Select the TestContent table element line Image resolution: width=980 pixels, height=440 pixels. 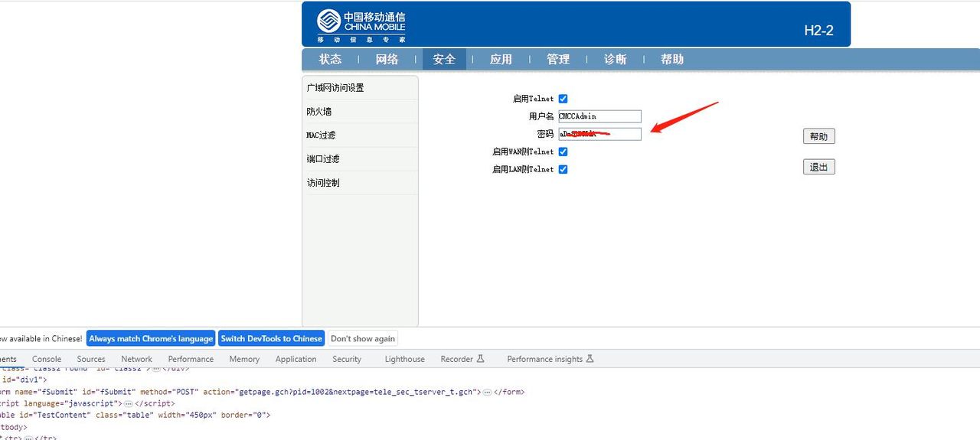click(135, 415)
